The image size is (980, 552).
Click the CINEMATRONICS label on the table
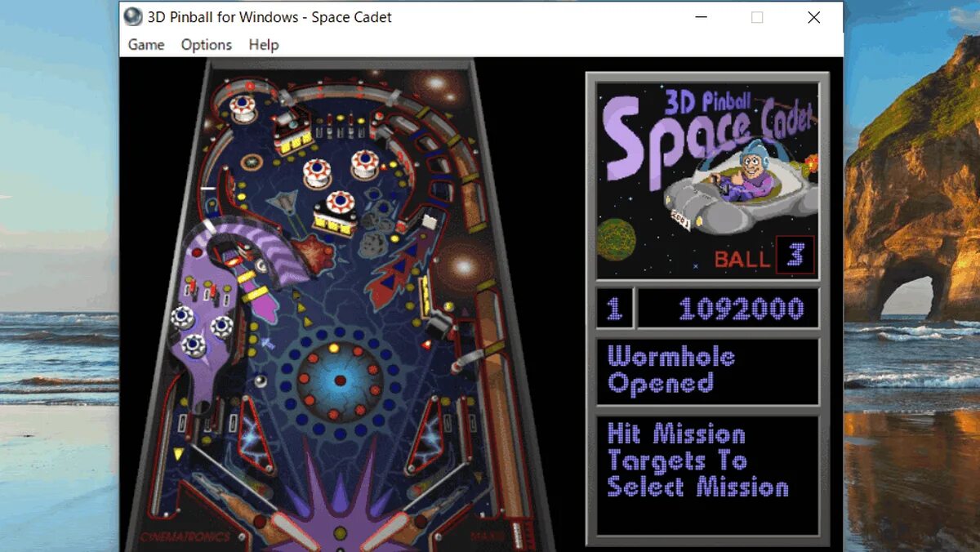(x=185, y=537)
